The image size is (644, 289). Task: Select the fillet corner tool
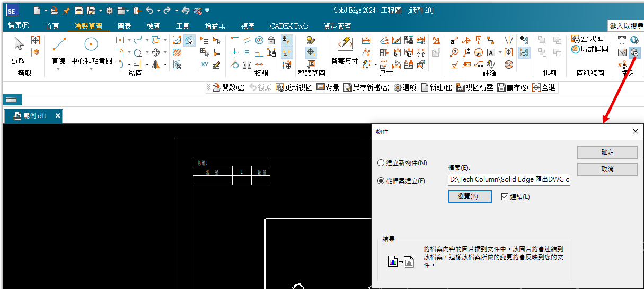[120, 52]
